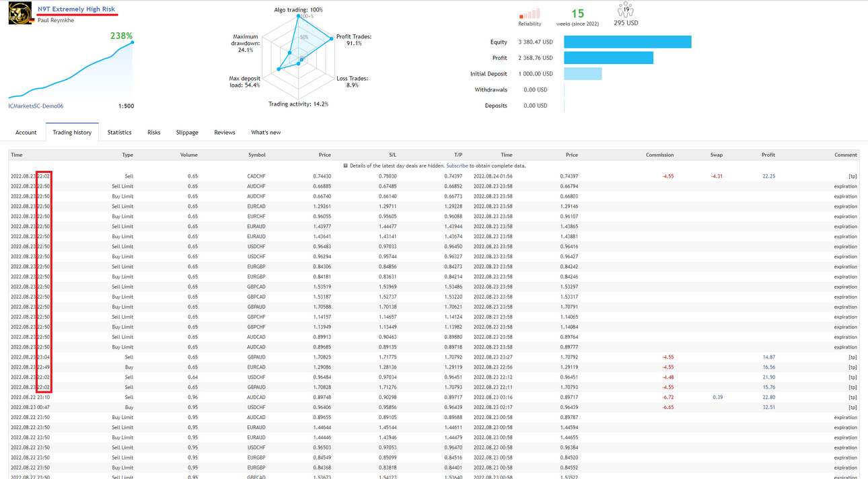Screen dimensions: 868x479
Task: Click the Volume column header
Action: pyautogui.click(x=188, y=155)
